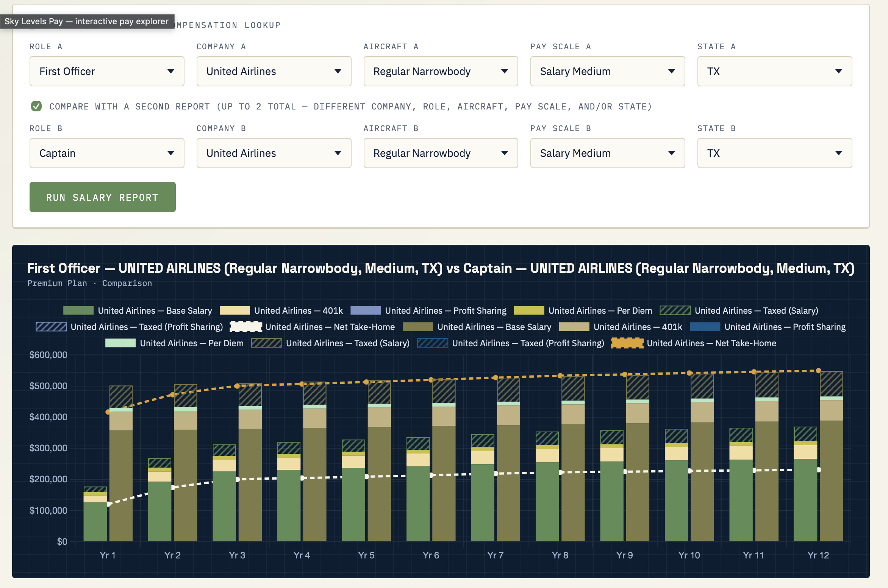Open the State B dropdown
This screenshot has width=888, height=588.
[775, 153]
